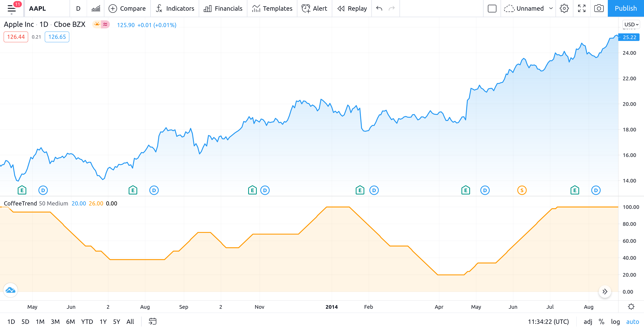Collapse the CoffeeTrend pane with the arrows button
The height and width of the screenshot is (327, 644).
tap(605, 292)
